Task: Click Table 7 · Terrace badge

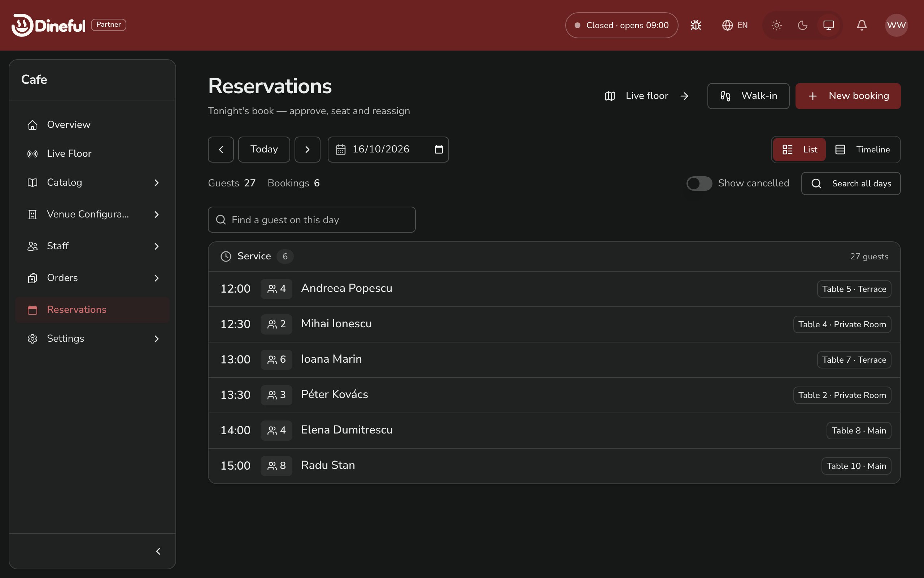Action: tap(854, 360)
